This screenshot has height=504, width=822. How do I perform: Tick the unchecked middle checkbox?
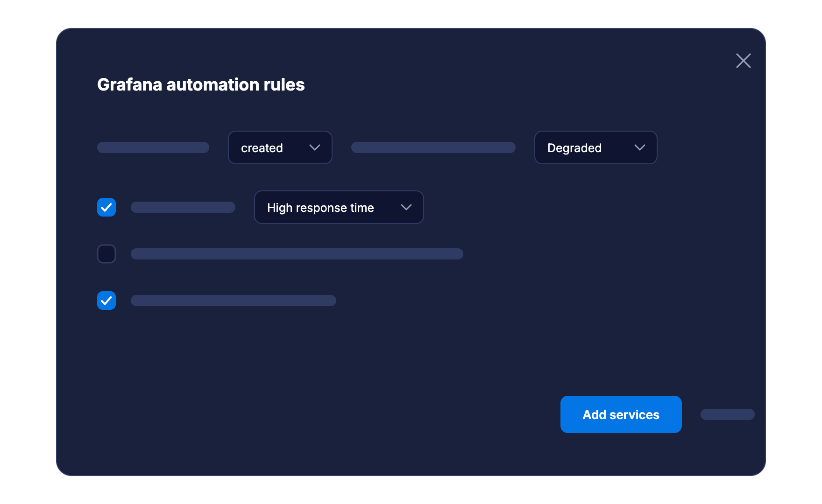click(x=106, y=254)
